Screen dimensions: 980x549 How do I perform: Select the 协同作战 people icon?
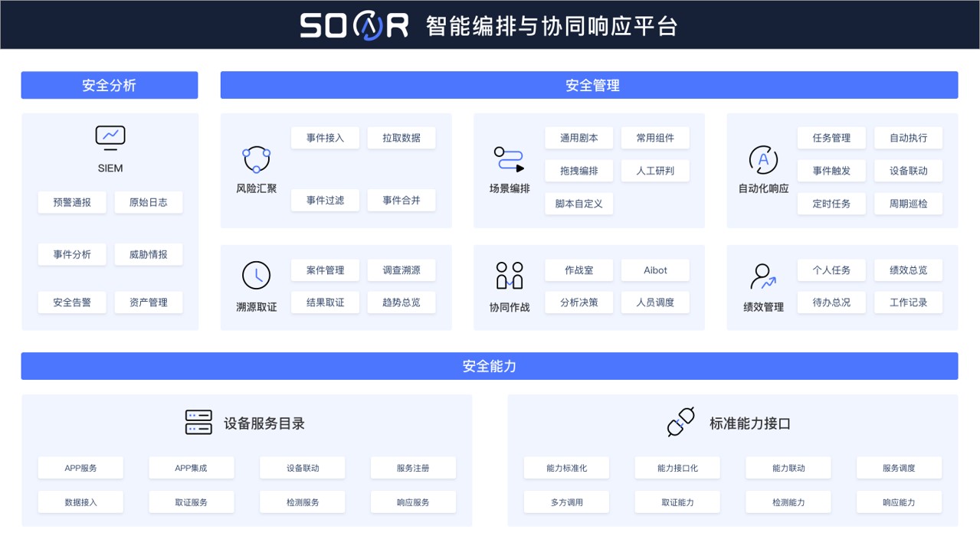tap(509, 276)
